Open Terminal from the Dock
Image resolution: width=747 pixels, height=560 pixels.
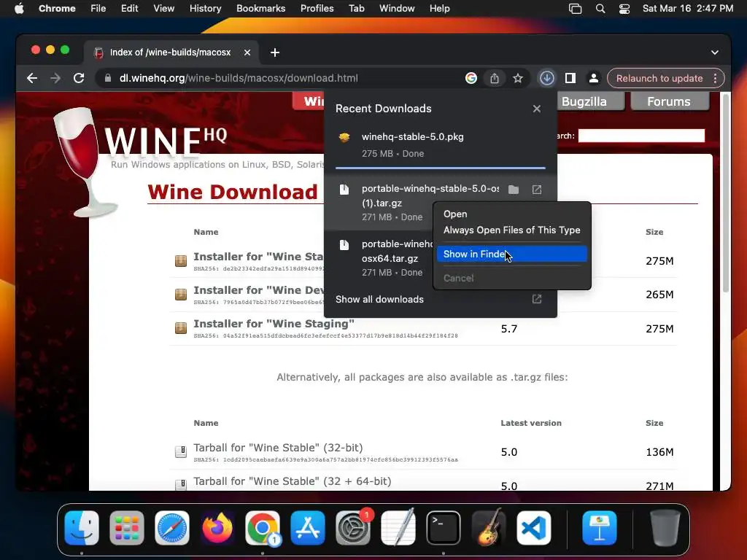pyautogui.click(x=444, y=528)
